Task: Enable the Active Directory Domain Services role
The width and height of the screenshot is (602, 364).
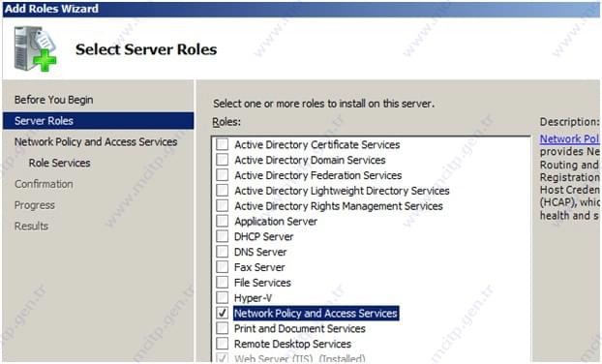Action: (x=222, y=160)
